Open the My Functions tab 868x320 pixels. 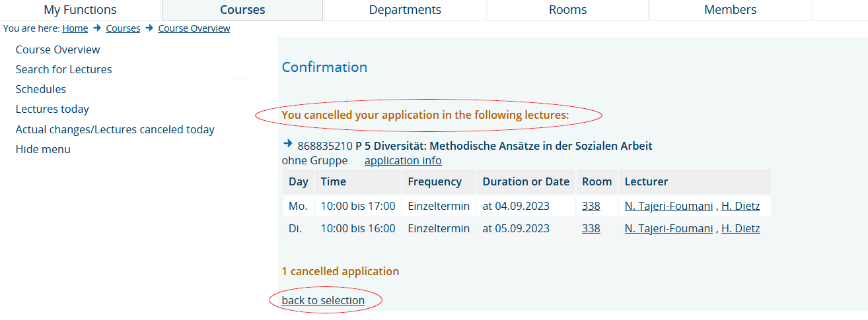pos(80,10)
